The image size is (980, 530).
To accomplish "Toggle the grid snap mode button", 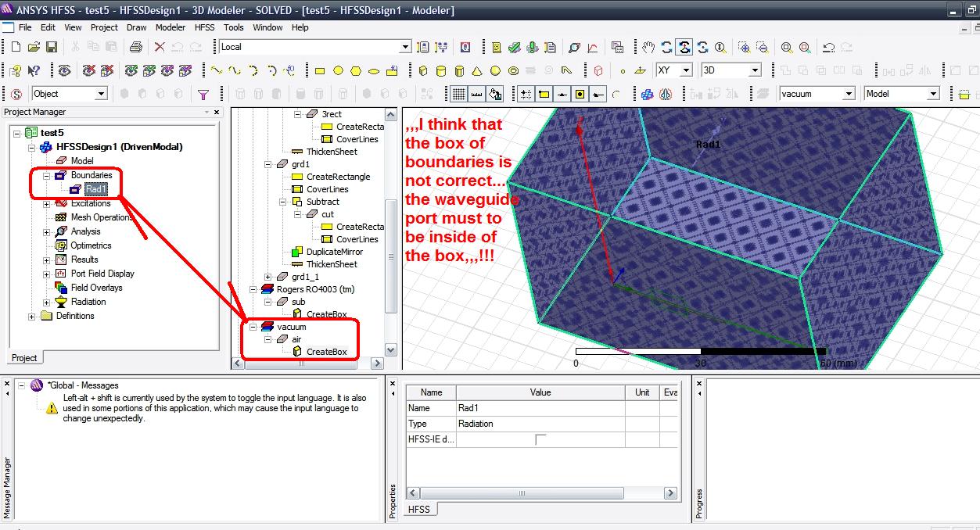I will tap(526, 94).
